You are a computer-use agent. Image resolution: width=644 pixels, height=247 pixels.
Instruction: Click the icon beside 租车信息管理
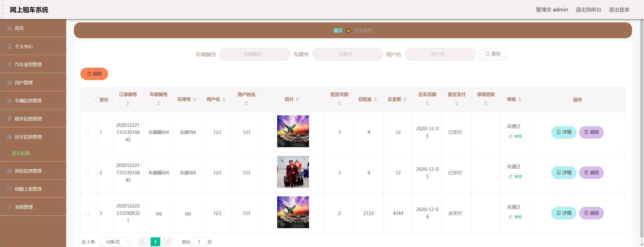9,119
